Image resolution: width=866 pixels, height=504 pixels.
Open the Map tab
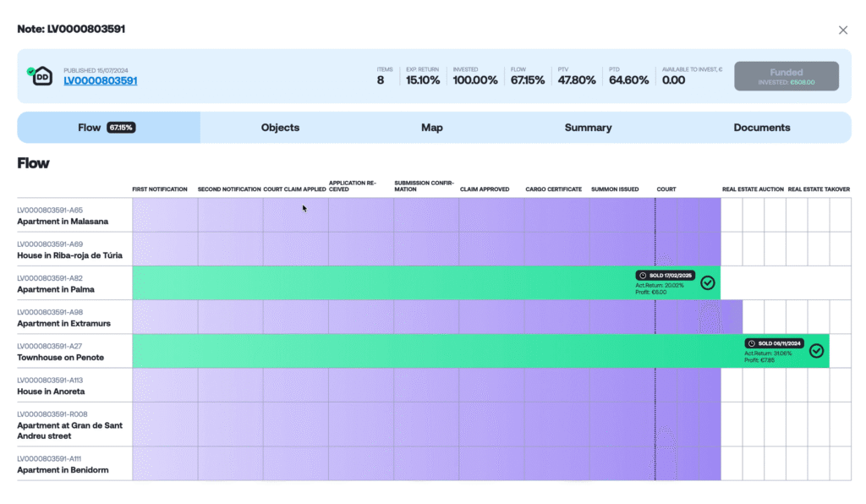pos(432,128)
